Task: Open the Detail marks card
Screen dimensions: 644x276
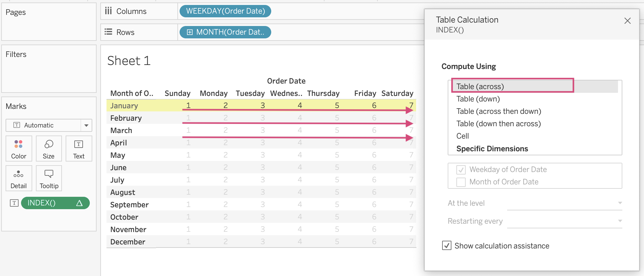Action: tap(19, 178)
